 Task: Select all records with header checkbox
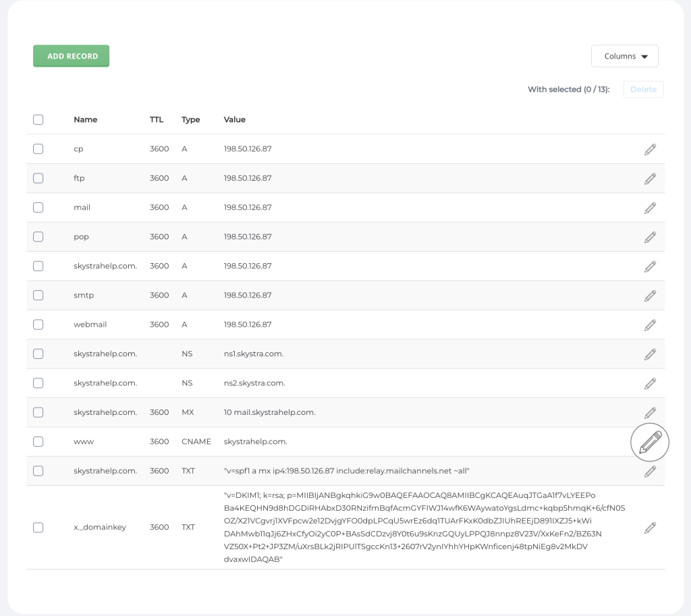pos(38,119)
